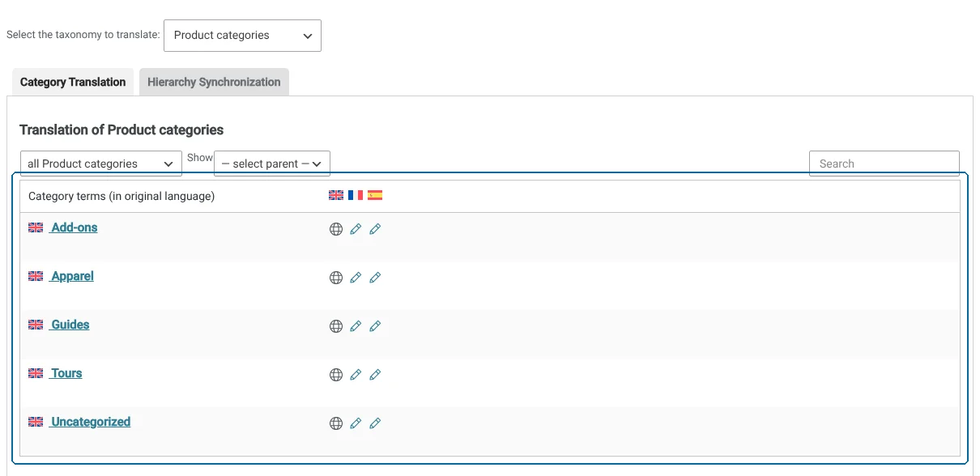
Task: Switch to Hierarchy Synchronization tab
Action: 214,82
